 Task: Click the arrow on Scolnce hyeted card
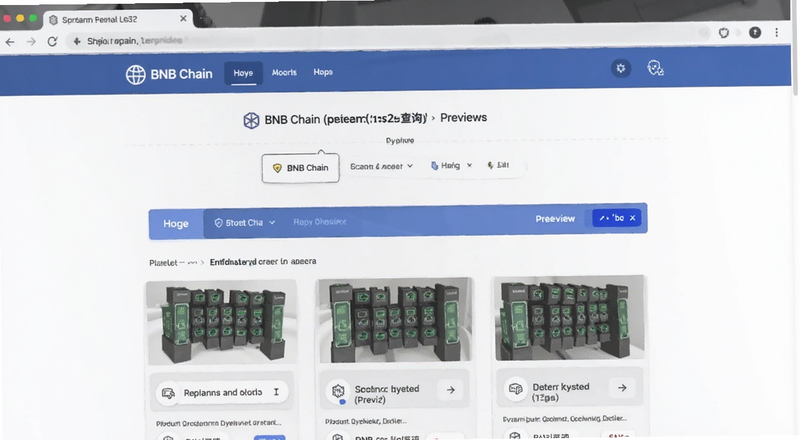[451, 390]
